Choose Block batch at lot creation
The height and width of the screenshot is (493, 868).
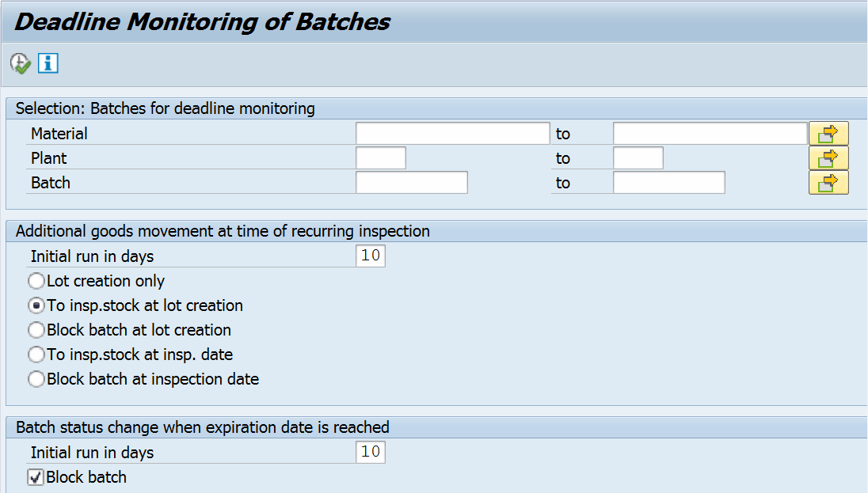coord(36,330)
